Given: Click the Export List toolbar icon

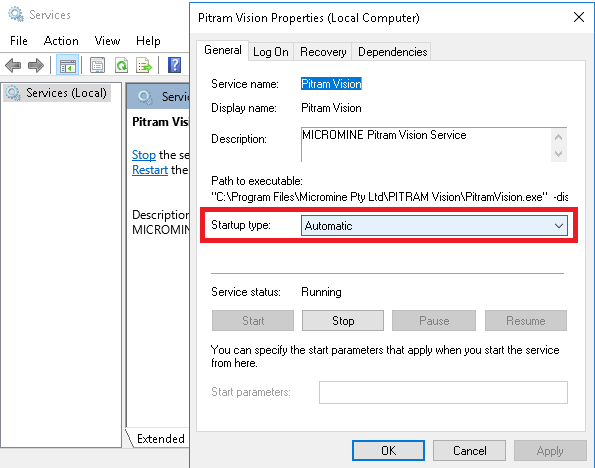Looking at the screenshot, I should pos(144,65).
